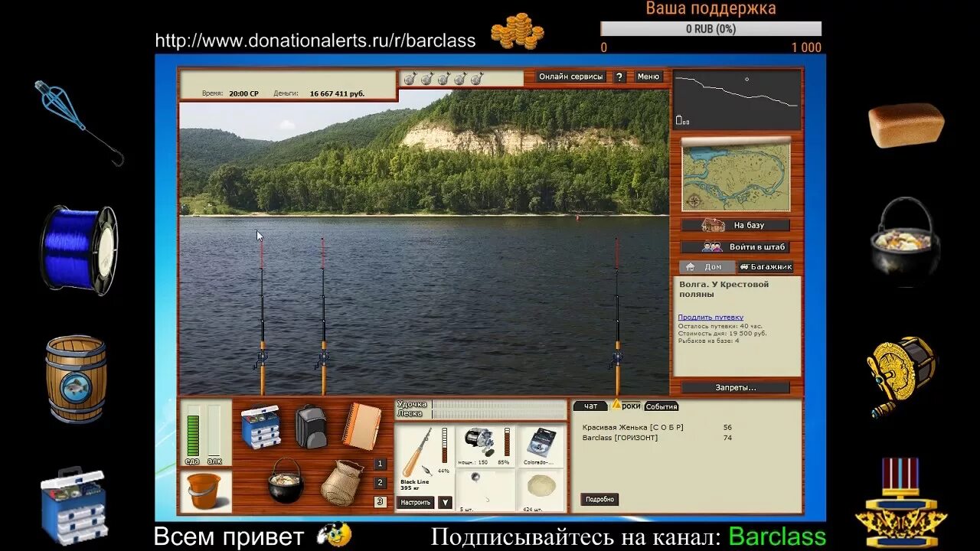
Task: Select the hook slot showing 5 шт.
Action: [485, 491]
